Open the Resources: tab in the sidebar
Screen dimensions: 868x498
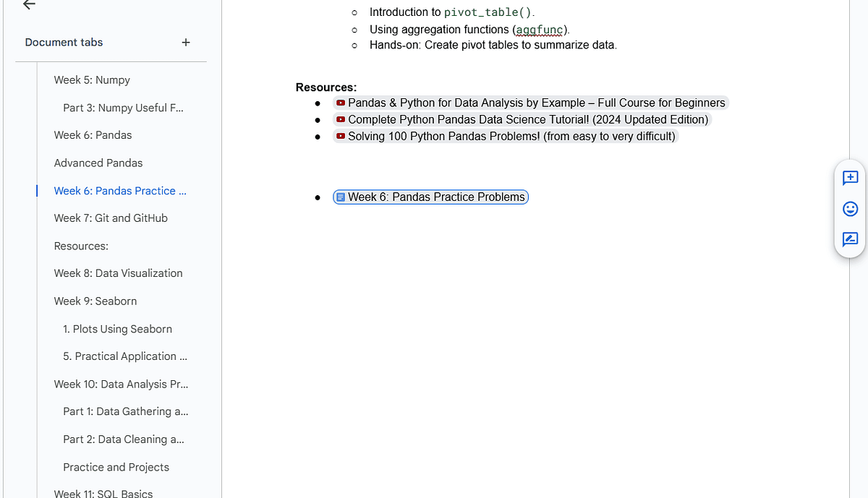(80, 246)
